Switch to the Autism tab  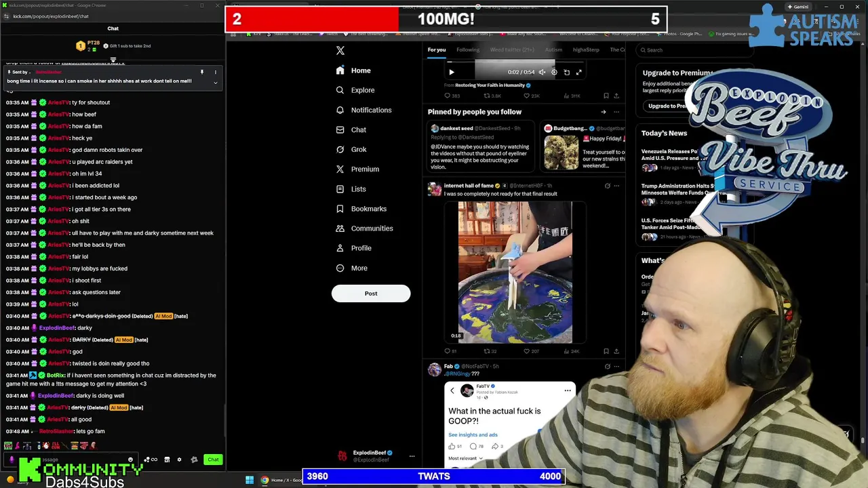click(x=553, y=49)
